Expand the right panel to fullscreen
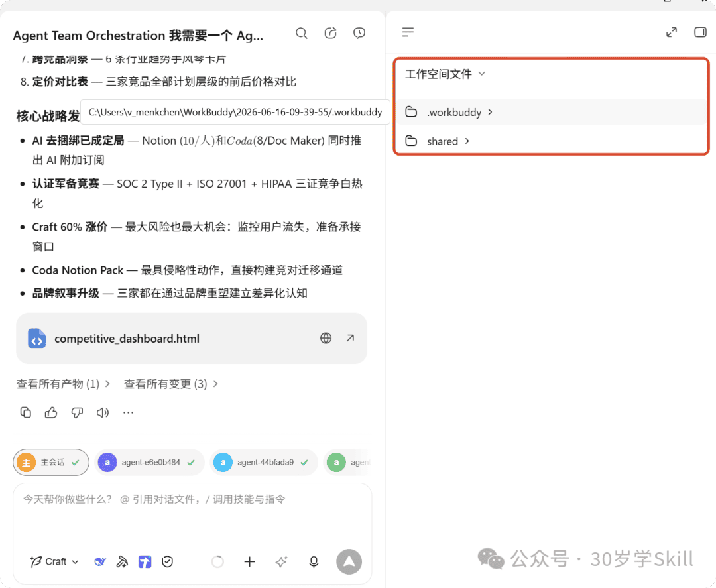 pos(671,32)
